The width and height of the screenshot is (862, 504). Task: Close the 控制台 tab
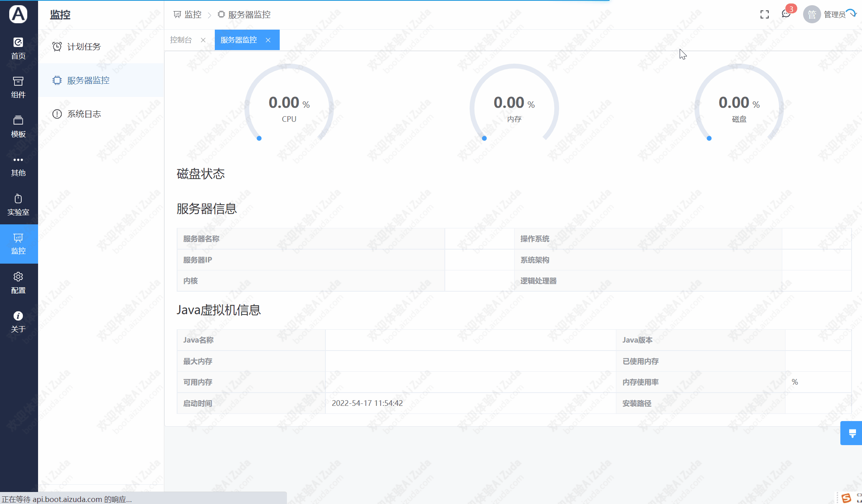click(203, 40)
